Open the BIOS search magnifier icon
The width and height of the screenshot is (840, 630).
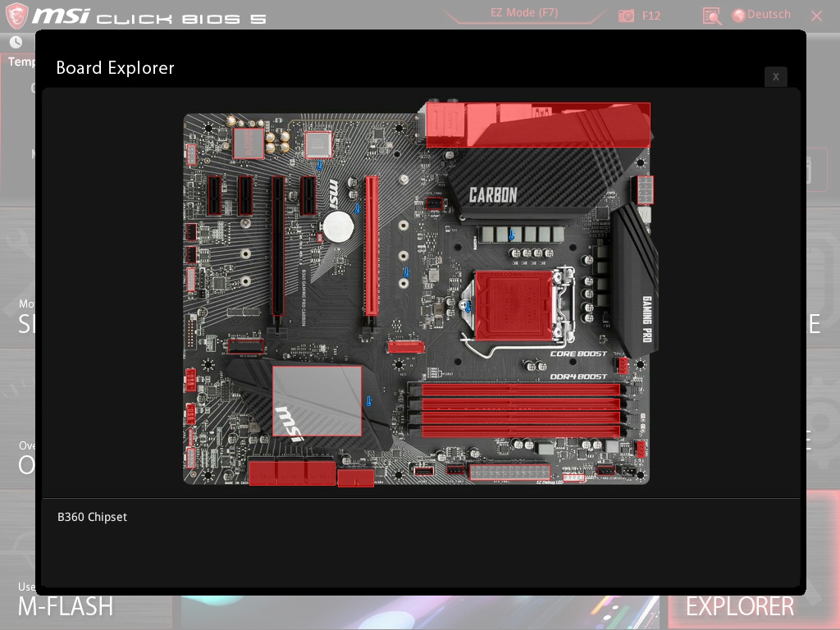[x=711, y=16]
